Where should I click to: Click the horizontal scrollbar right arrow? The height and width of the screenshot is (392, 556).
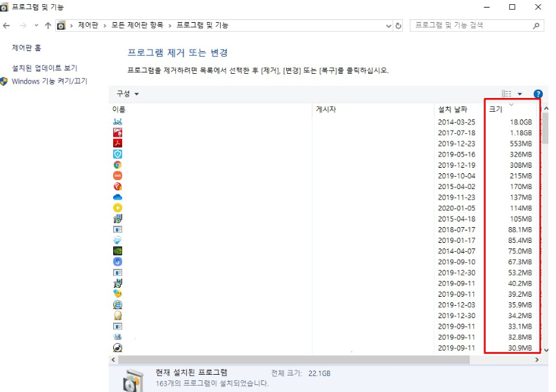(x=537, y=360)
